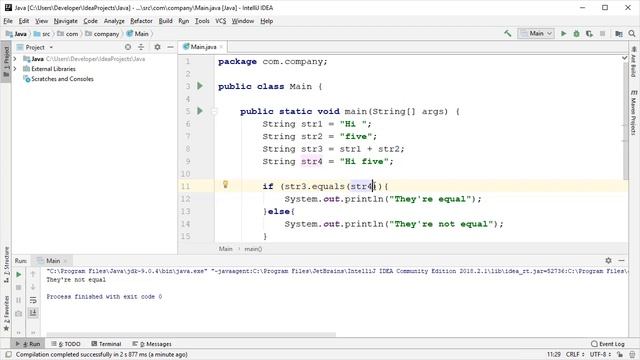640x360 pixels.
Task: Click the yellow intention lightbulb on line 11
Action: click(225, 184)
